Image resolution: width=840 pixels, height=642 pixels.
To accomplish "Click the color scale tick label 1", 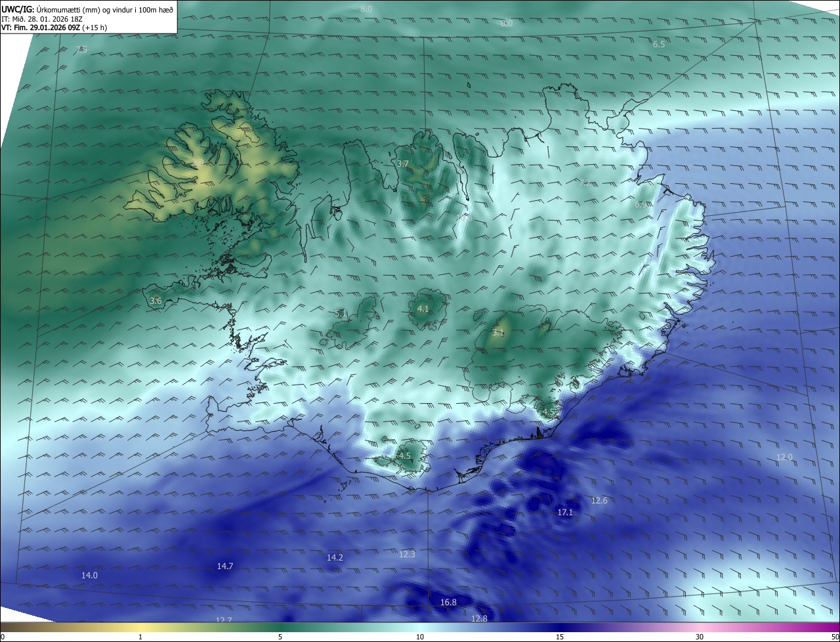I will pyautogui.click(x=140, y=637).
